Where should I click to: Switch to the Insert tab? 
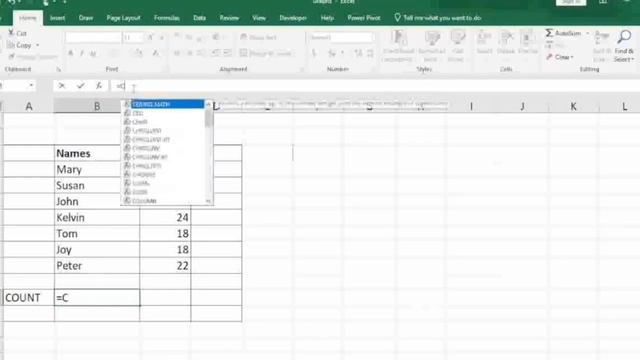pos(58,18)
